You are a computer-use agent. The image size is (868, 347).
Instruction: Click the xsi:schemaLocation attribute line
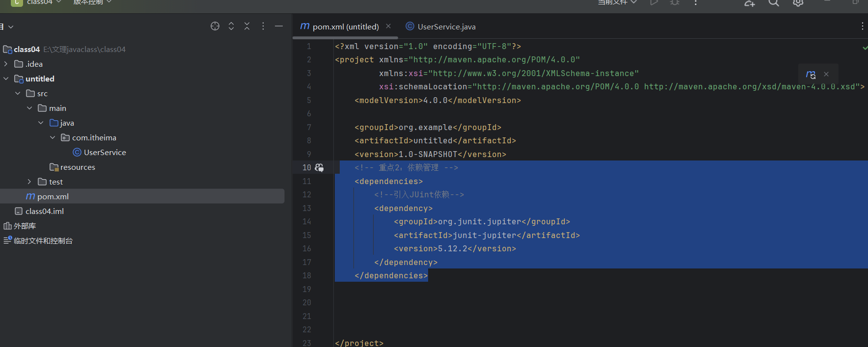(x=622, y=87)
